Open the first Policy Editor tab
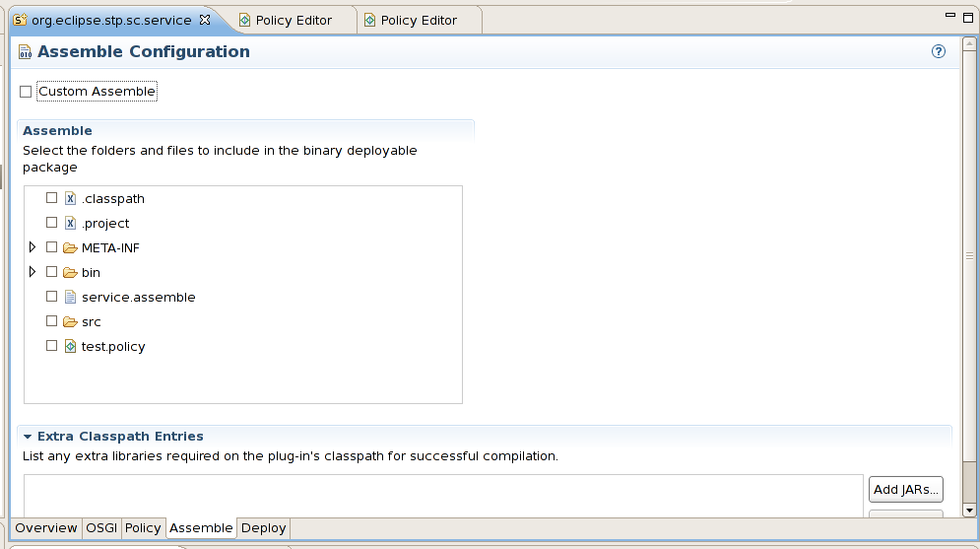Screen dimensions: 980x549 point(293,20)
